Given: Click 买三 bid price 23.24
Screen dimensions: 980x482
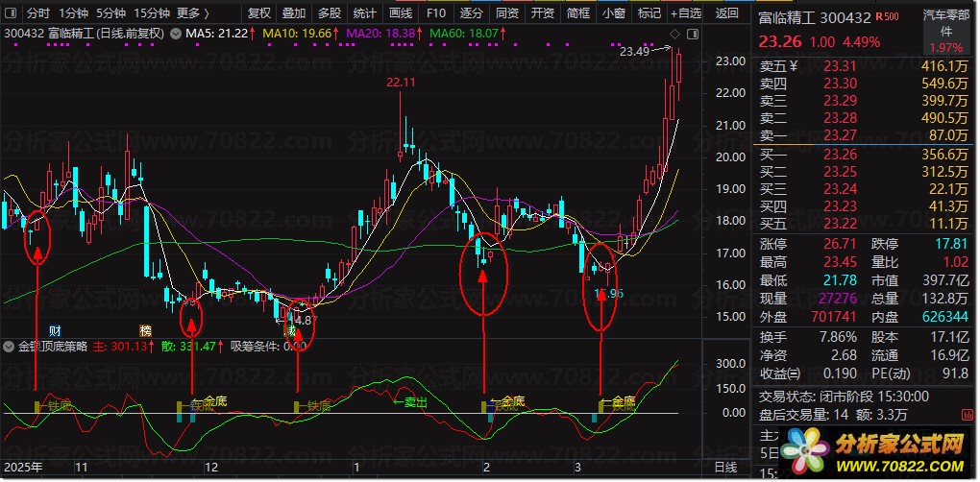Looking at the screenshot, I should (x=840, y=189).
